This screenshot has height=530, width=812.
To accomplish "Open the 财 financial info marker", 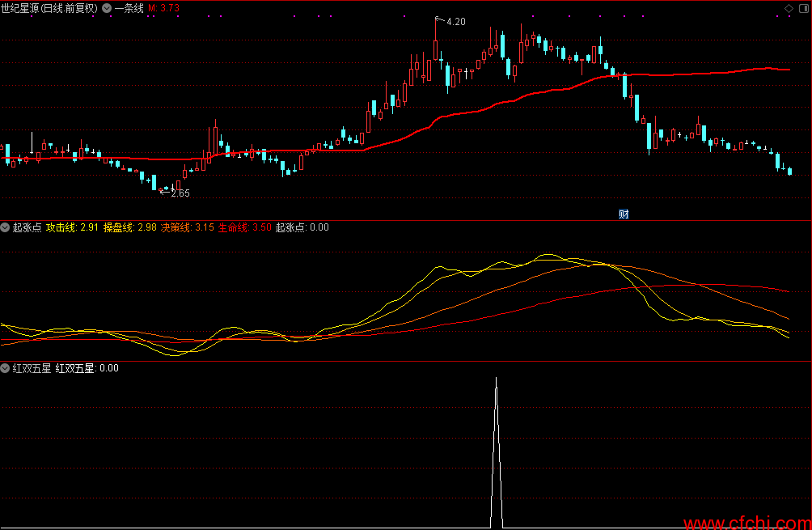I will tap(624, 214).
